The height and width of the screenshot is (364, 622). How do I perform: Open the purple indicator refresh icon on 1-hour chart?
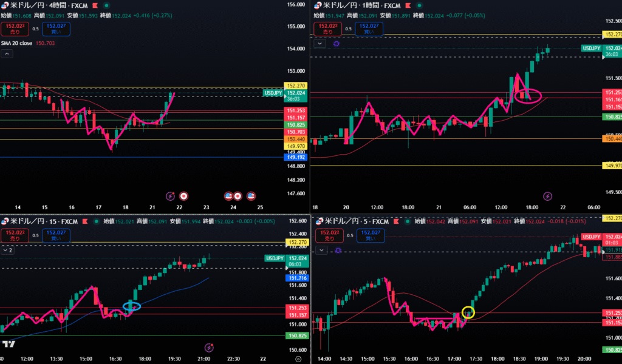tap(337, 44)
